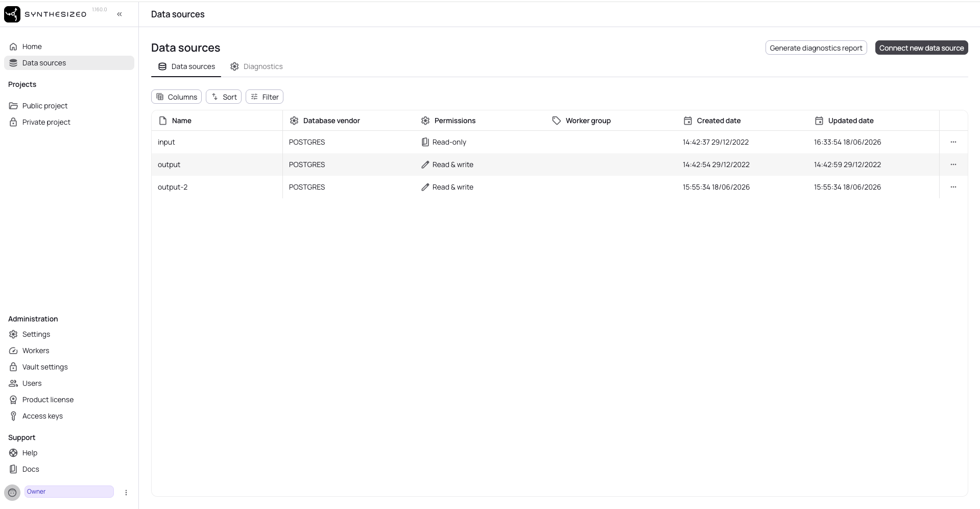Open actions menu for output row
This screenshot has width=980, height=509.
[953, 165]
